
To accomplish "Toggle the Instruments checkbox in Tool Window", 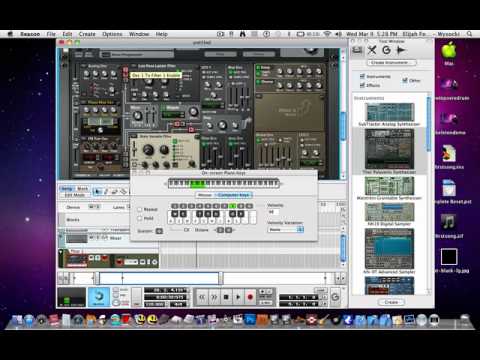I will [362, 76].
